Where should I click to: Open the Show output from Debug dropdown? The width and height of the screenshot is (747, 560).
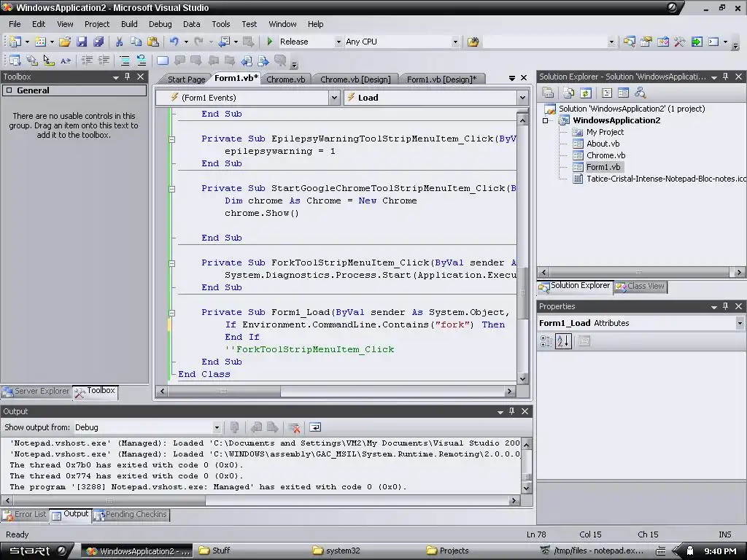pyautogui.click(x=217, y=427)
